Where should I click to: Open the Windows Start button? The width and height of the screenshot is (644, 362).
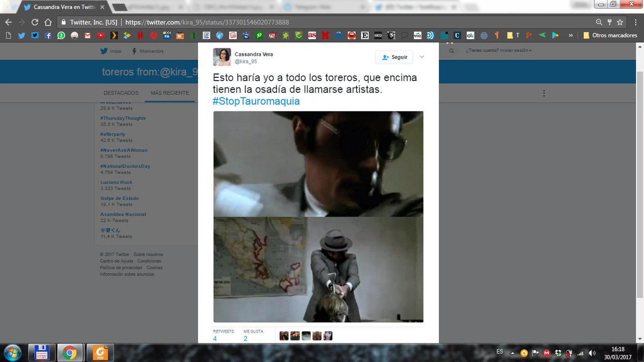tap(12, 353)
